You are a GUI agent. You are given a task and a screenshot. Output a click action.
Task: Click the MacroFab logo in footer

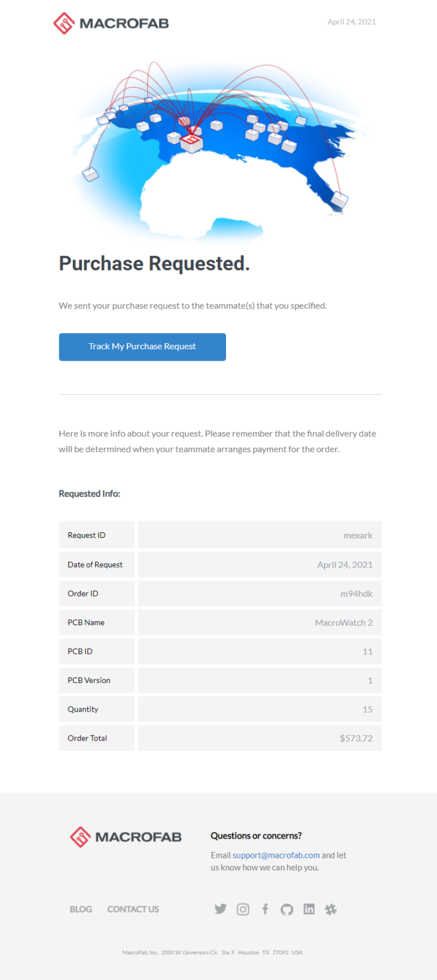(x=126, y=837)
